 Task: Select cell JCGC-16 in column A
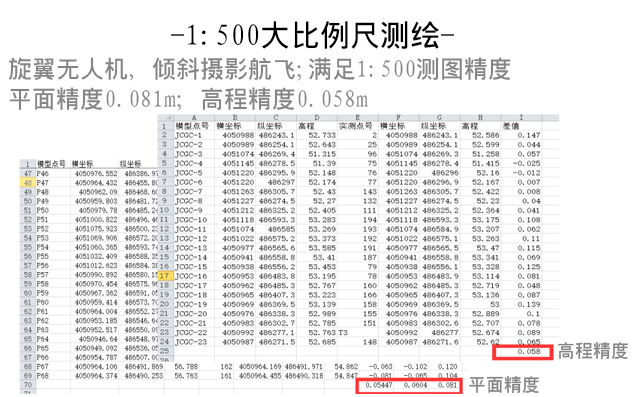194,276
